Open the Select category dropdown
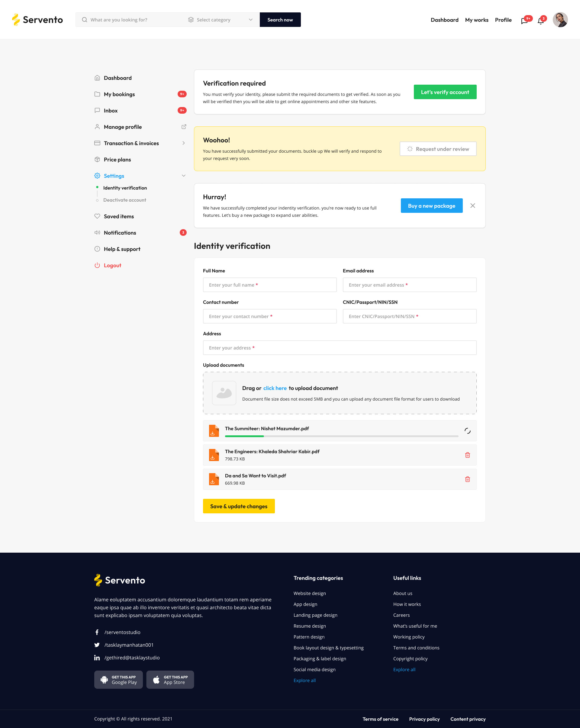This screenshot has width=580, height=728. [220, 20]
